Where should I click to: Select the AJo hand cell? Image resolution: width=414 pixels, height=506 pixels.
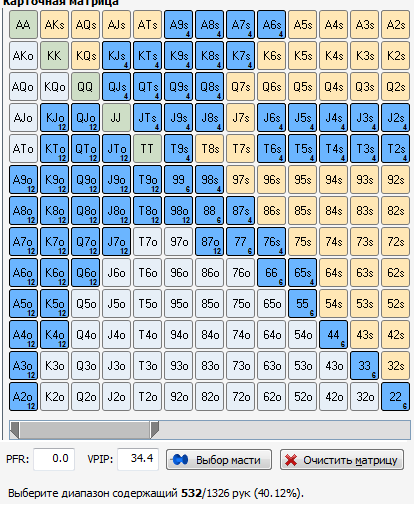(x=23, y=118)
